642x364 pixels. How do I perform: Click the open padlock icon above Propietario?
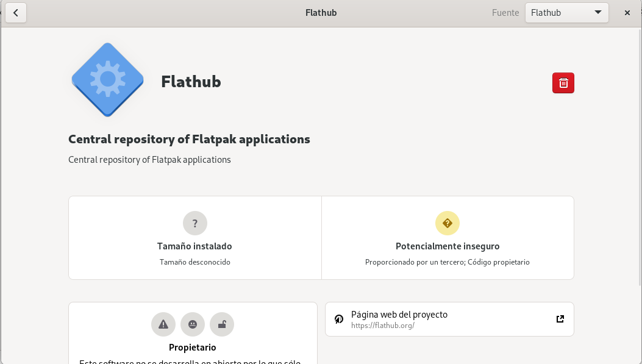[x=222, y=324]
